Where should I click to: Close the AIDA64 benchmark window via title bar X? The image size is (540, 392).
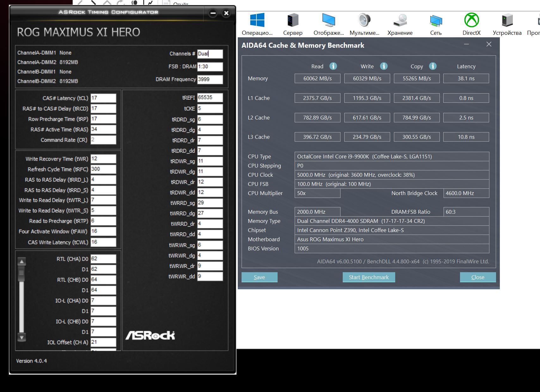[489, 45]
